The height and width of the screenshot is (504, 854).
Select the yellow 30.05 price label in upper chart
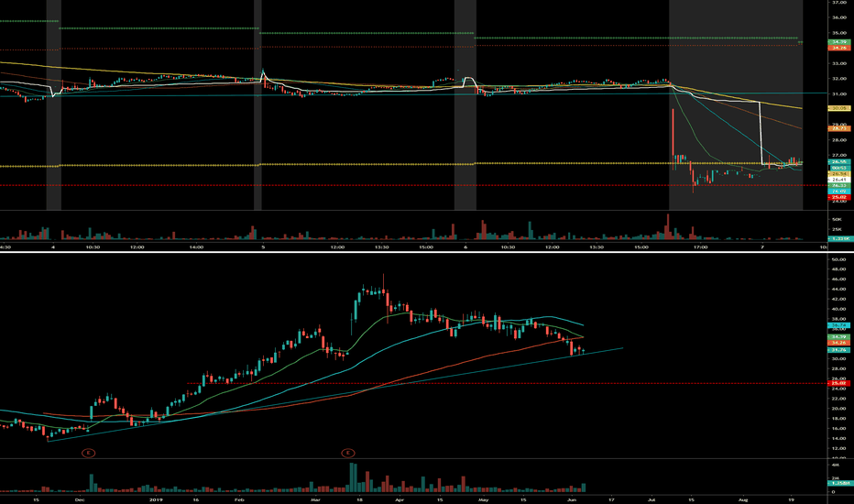[838, 108]
